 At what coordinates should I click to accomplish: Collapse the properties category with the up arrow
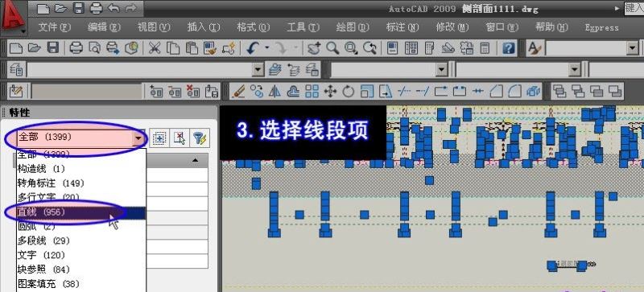click(x=195, y=160)
